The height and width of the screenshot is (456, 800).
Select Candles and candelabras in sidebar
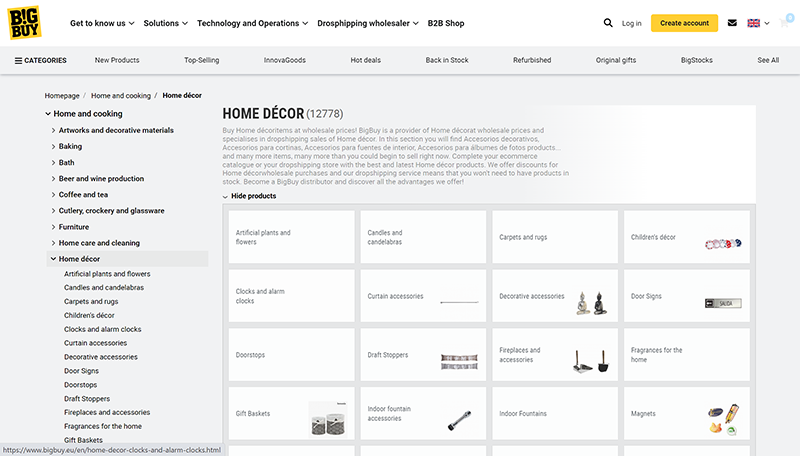pos(104,288)
